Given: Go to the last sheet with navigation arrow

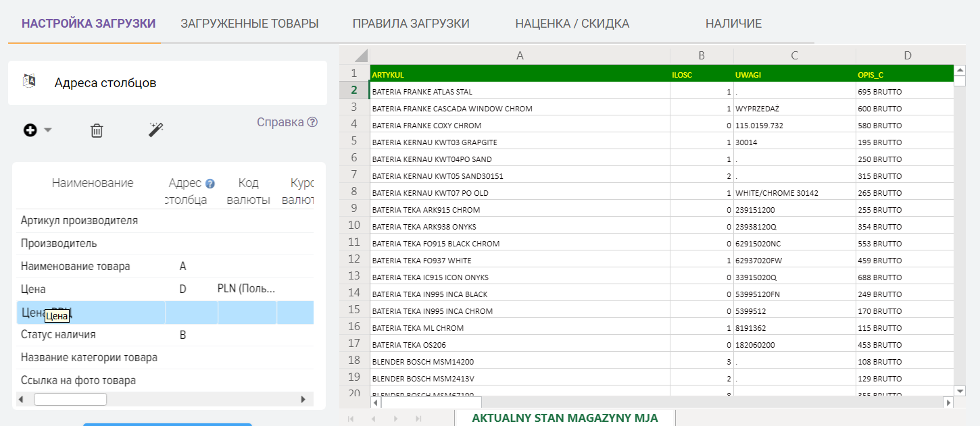Looking at the screenshot, I should (419, 419).
